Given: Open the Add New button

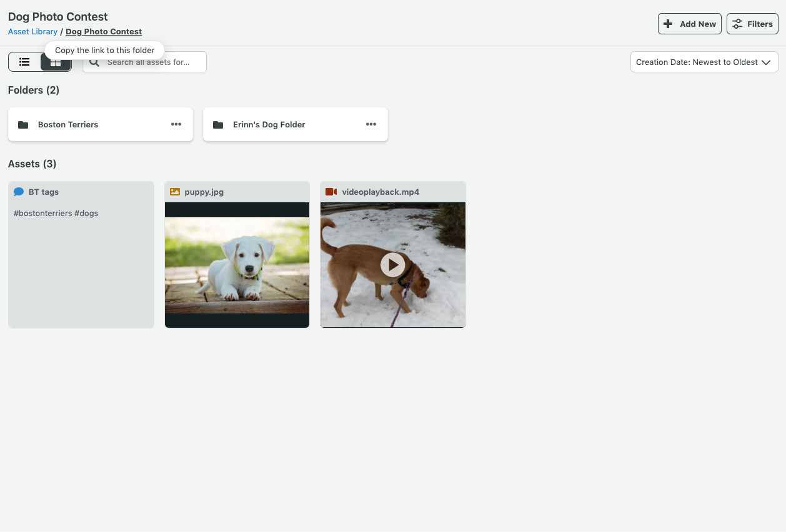Looking at the screenshot, I should (690, 24).
